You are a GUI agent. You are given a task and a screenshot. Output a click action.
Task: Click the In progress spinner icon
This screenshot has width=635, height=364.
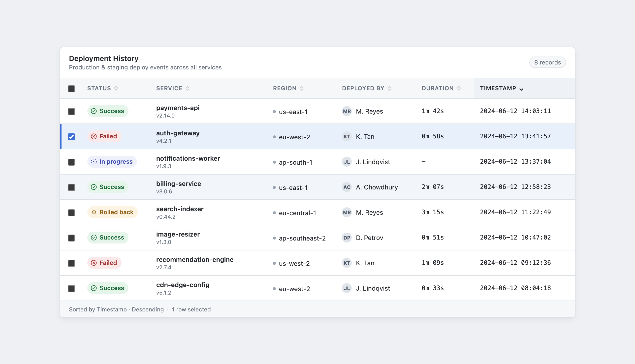(94, 162)
